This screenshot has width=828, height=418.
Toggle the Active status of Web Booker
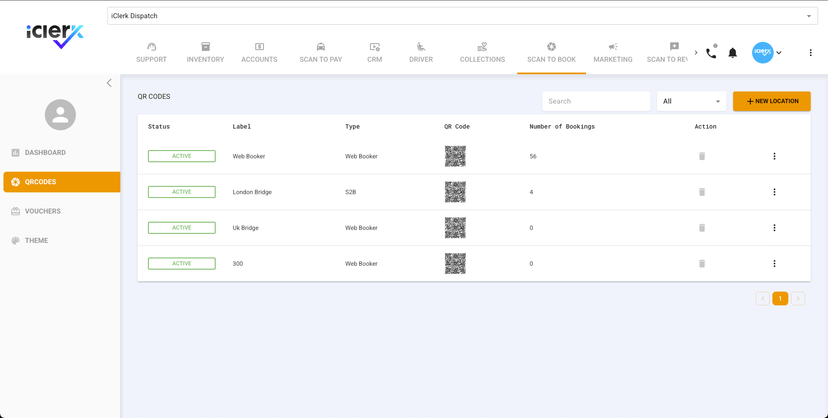[x=181, y=156]
